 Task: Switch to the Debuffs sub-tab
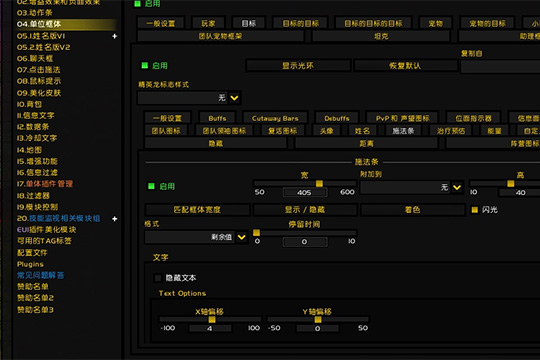(337, 118)
